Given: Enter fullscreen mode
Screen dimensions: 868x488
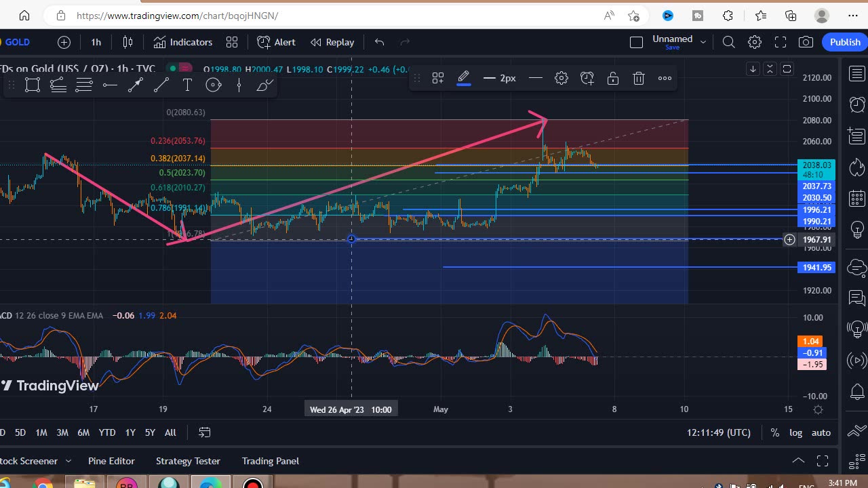Looking at the screenshot, I should pos(780,42).
